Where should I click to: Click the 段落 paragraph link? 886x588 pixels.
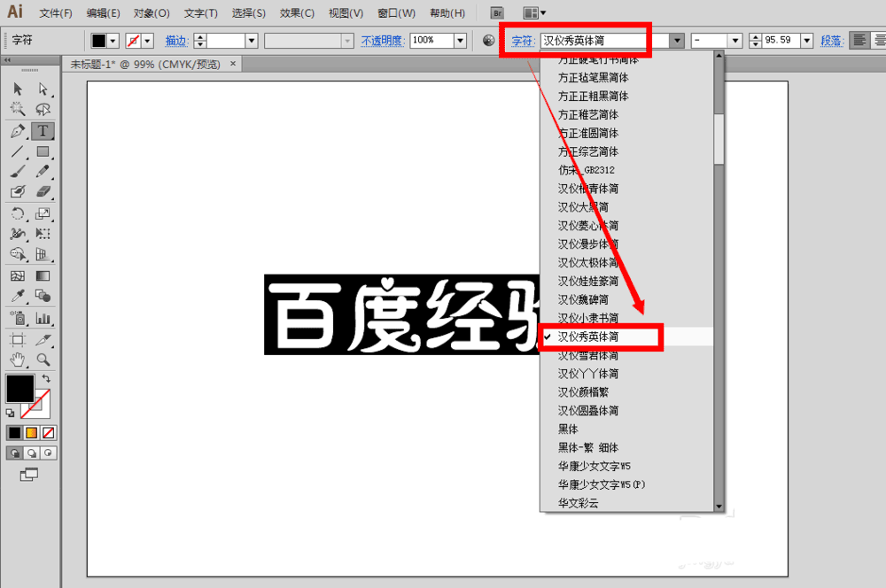point(832,41)
